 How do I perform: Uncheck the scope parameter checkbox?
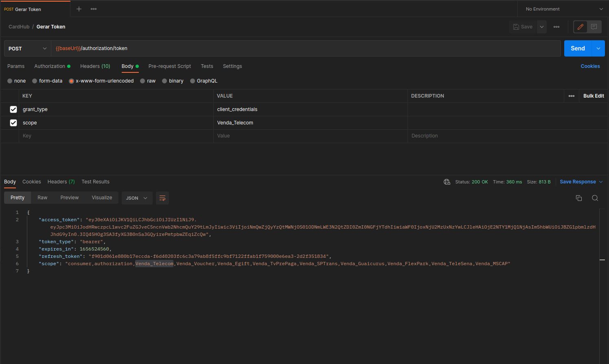tap(13, 123)
